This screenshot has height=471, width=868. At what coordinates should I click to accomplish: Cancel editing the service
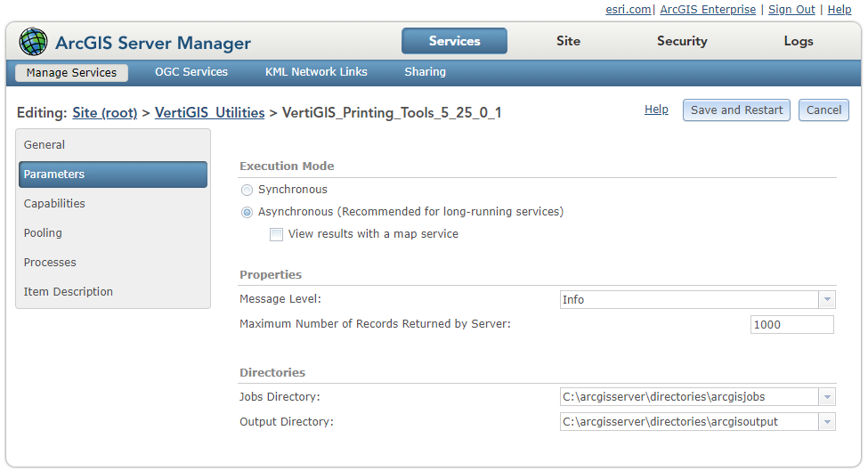tap(823, 110)
